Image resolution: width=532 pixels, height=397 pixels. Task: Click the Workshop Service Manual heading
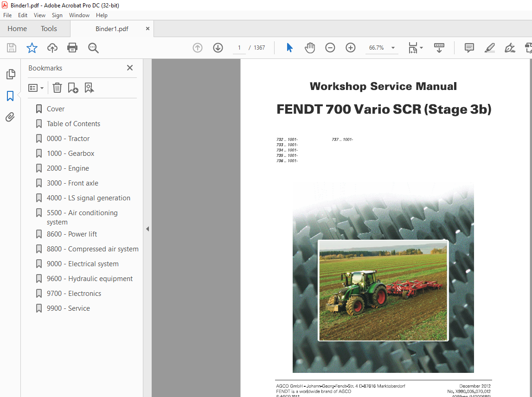click(383, 86)
